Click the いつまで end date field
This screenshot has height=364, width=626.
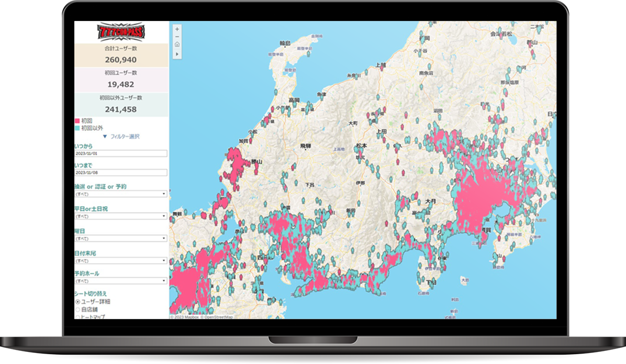pos(121,173)
